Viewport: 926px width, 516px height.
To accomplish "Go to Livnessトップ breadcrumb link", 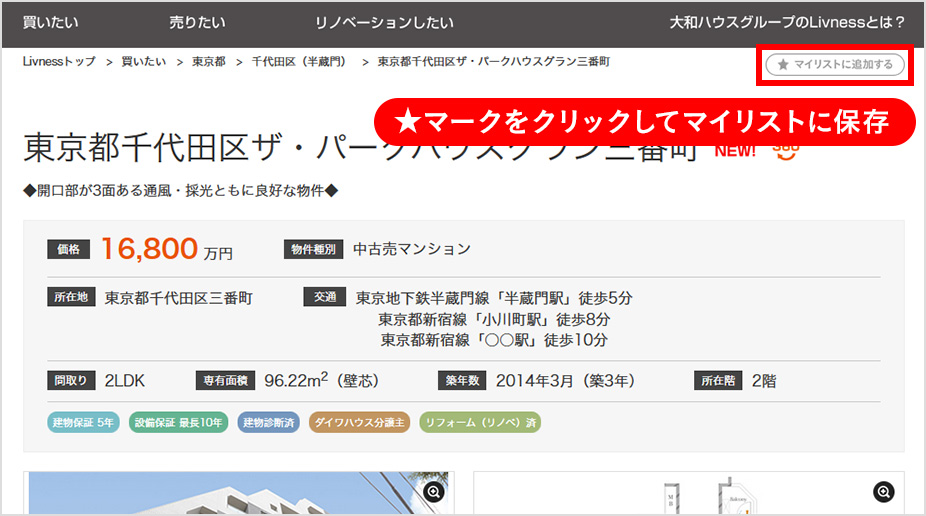I will pyautogui.click(x=59, y=61).
